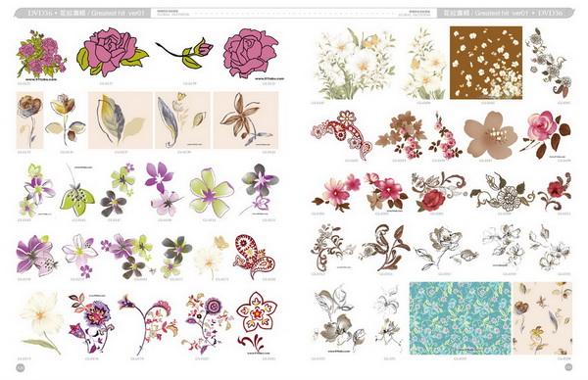Open the brown square scattered blossom pattern
The image size is (588, 380).
(486, 63)
